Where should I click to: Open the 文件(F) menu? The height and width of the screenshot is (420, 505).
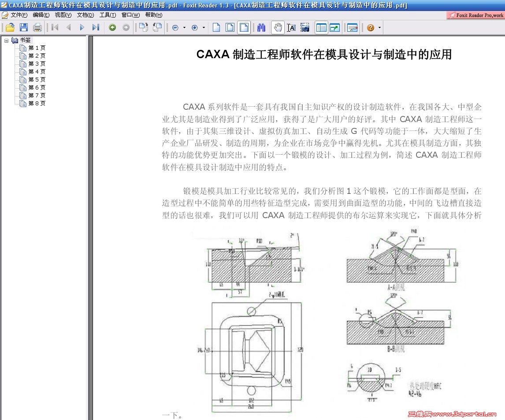coord(19,15)
